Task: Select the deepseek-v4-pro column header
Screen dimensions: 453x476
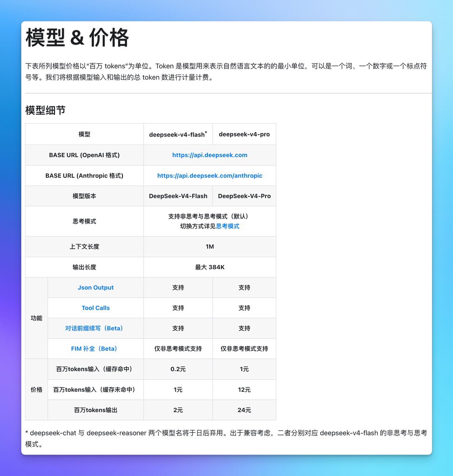Action: (244, 134)
